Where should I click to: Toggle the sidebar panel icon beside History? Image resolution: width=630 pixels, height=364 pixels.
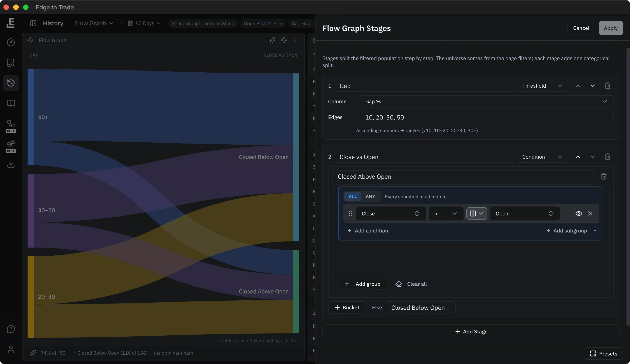click(x=33, y=23)
